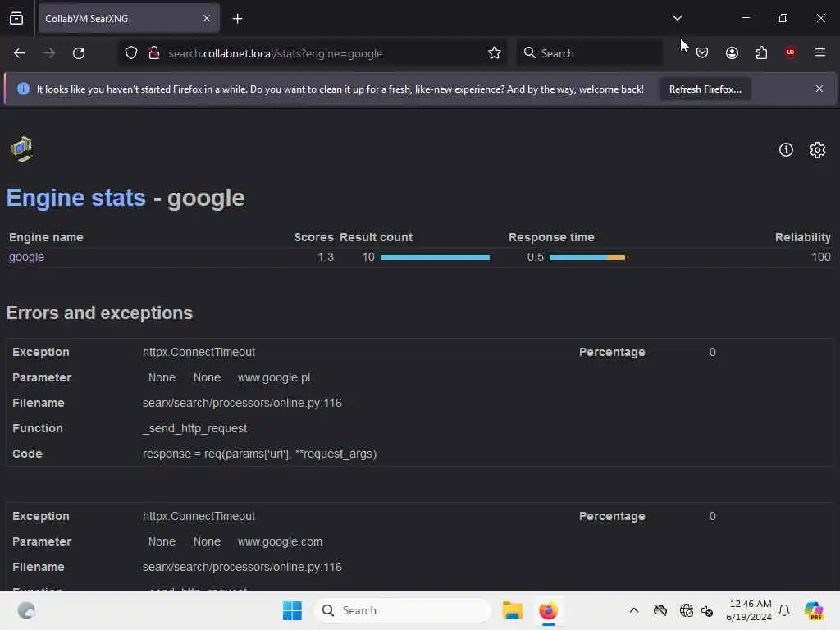Open the uBlock Origin extension icon
This screenshot has width=840, height=630.
pos(791,52)
